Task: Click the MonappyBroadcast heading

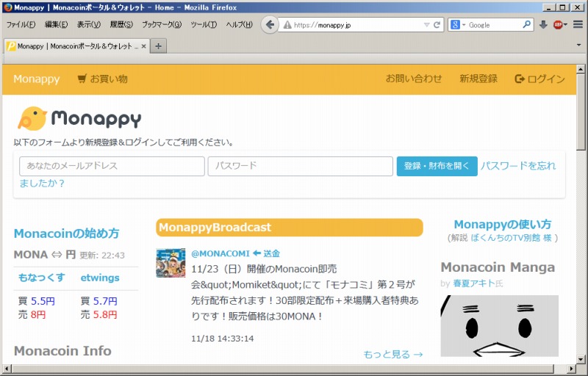Action: [290, 228]
